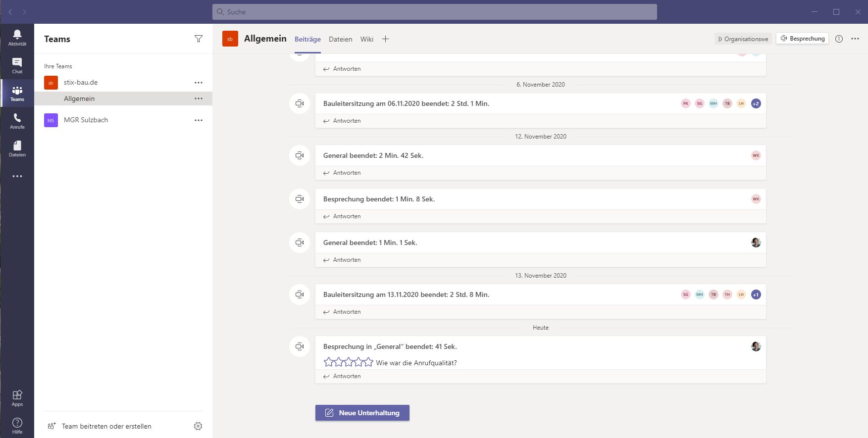Click the Besprechung meeting button
The width and height of the screenshot is (868, 438).
coord(802,39)
